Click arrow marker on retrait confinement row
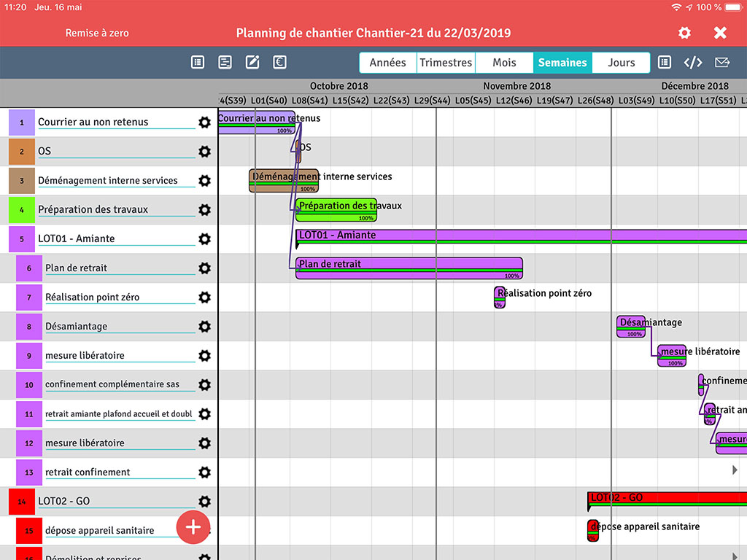 point(735,470)
